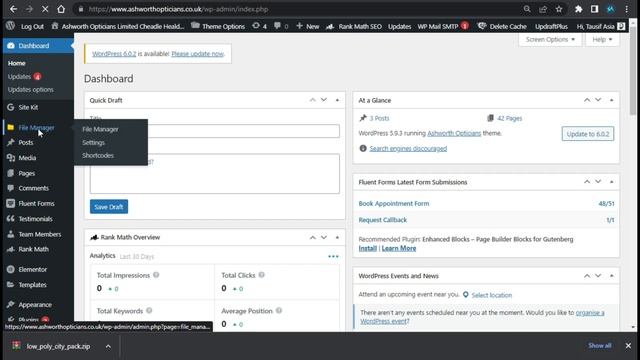
Task: Open 42 Pages link in At a Glance
Action: pyautogui.click(x=509, y=118)
